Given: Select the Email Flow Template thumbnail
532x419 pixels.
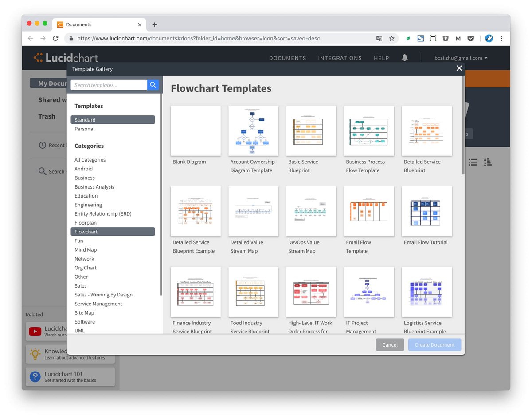Looking at the screenshot, I should pos(369,211).
